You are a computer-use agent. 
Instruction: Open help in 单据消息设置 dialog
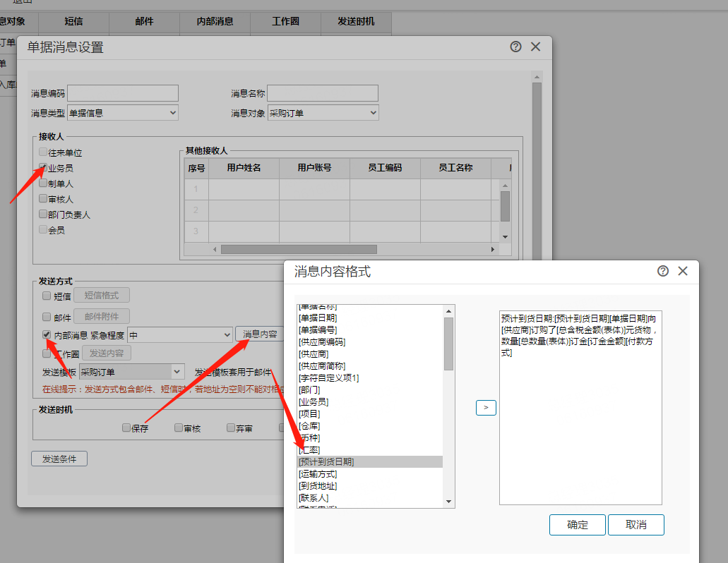[515, 47]
